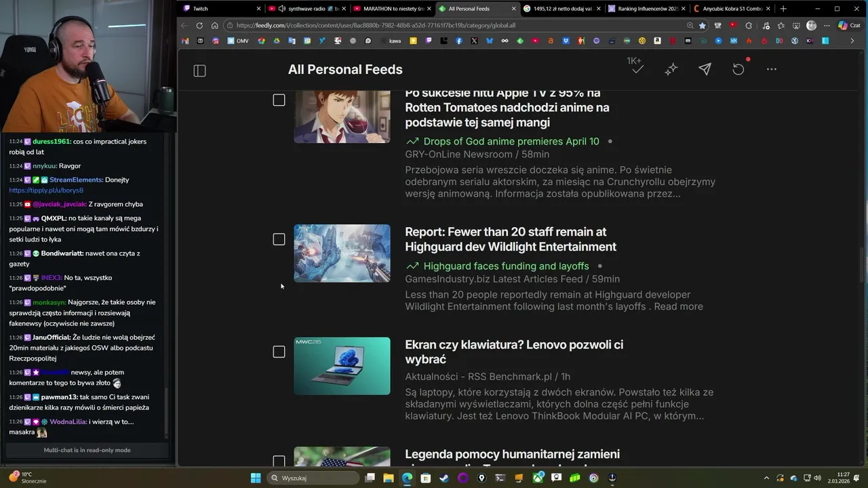Open Windows Start menu
Screen dimensions: 868x488
point(256,478)
